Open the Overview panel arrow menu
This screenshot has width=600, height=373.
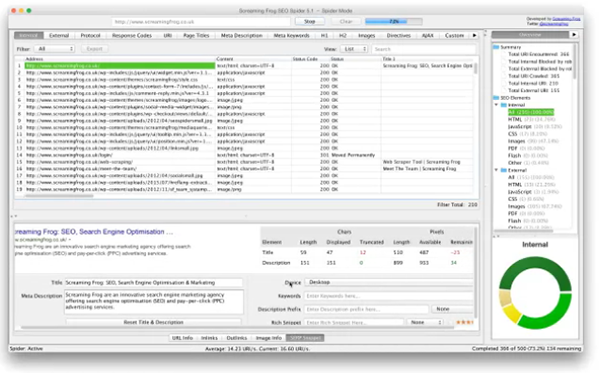[x=574, y=35]
